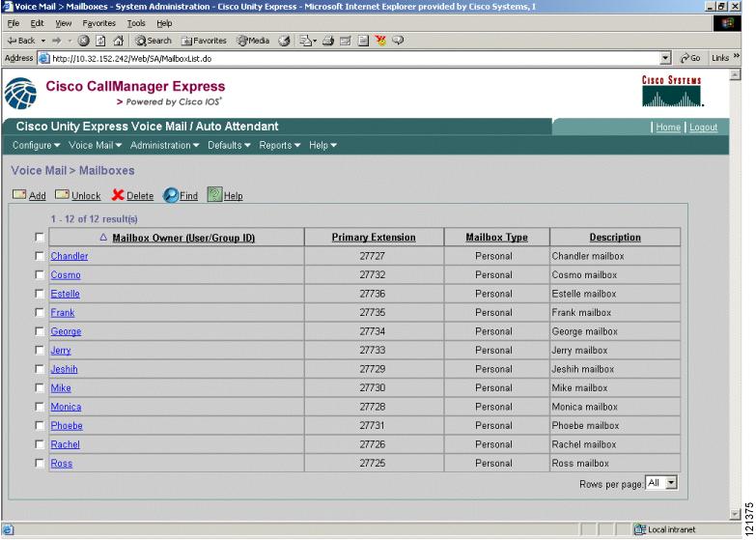Check the Ross mailbox checkbox

(x=40, y=463)
